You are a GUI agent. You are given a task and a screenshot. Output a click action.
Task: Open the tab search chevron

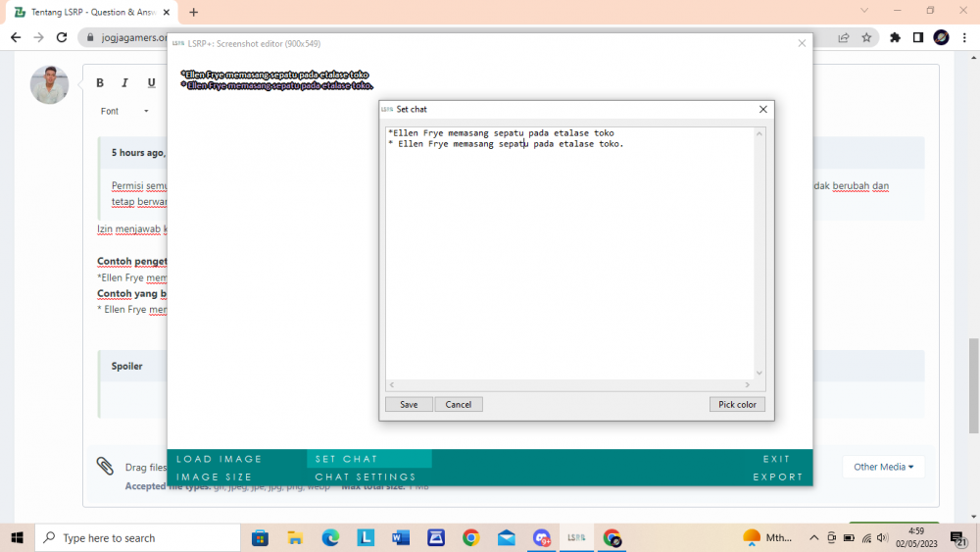click(x=864, y=11)
